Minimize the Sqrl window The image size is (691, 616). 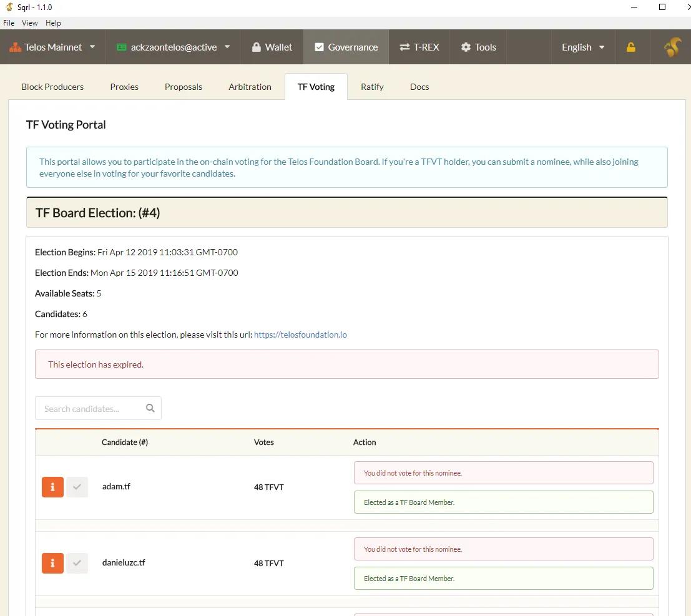634,7
